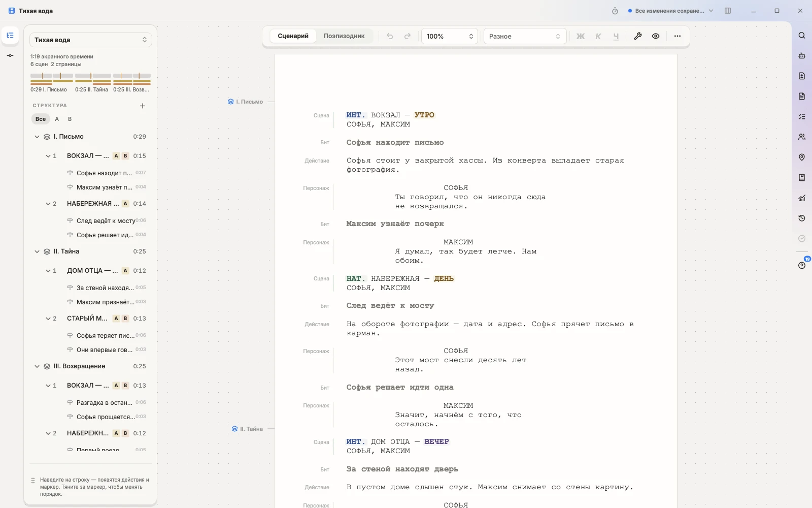Viewport: 812px width, 508px height.
Task: Filter structure by storyline A
Action: click(57, 119)
